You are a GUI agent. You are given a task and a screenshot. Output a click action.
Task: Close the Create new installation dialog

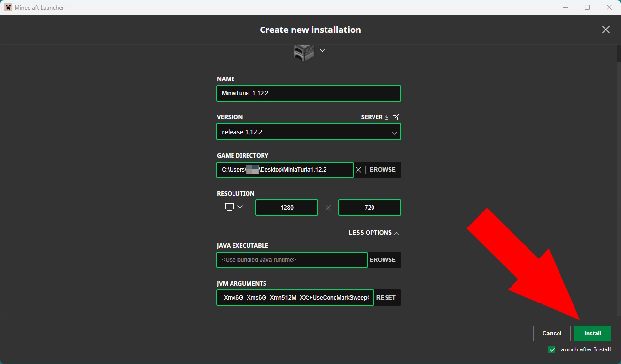[605, 30]
